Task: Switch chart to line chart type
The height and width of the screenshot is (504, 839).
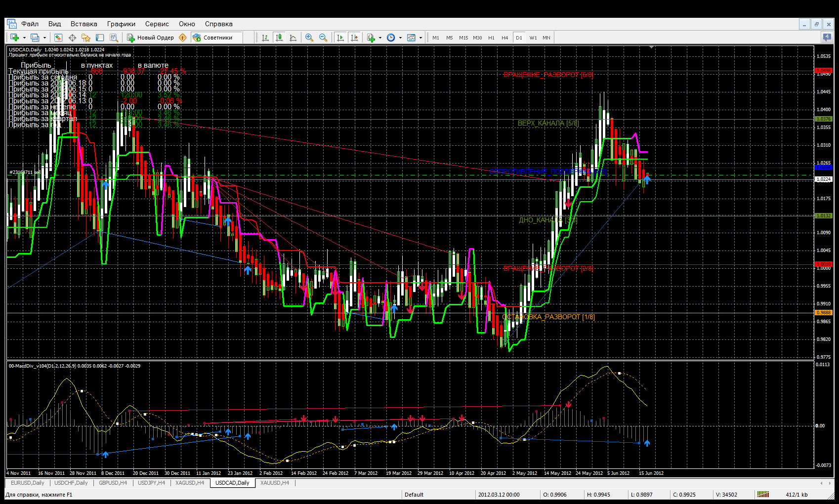Action: click(x=293, y=38)
